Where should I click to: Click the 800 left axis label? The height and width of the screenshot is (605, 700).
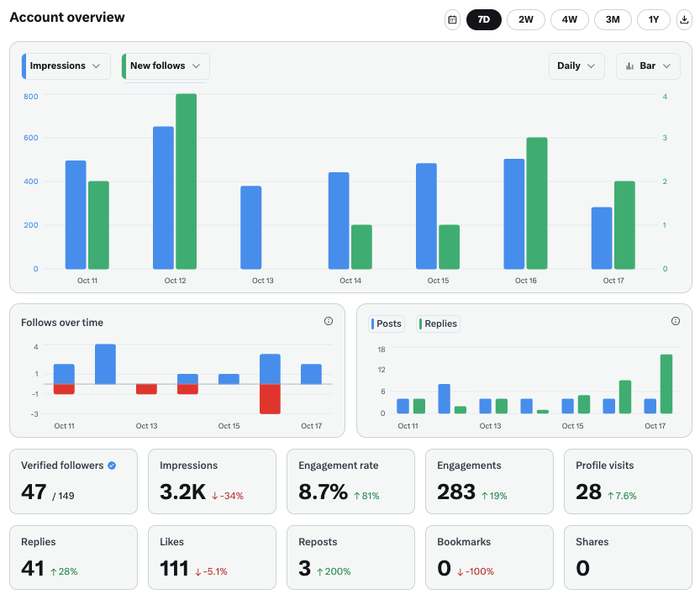point(31,97)
